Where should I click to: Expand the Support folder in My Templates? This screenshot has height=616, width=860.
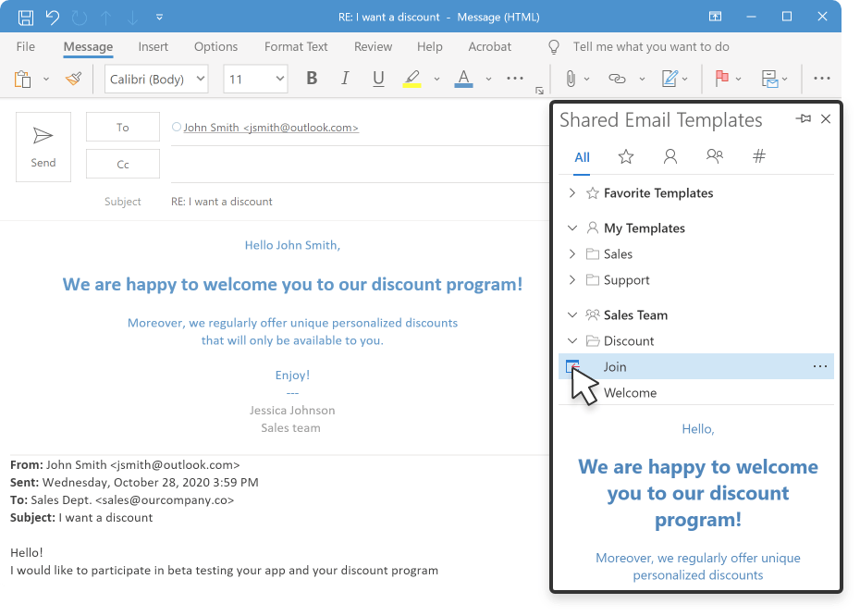(572, 280)
